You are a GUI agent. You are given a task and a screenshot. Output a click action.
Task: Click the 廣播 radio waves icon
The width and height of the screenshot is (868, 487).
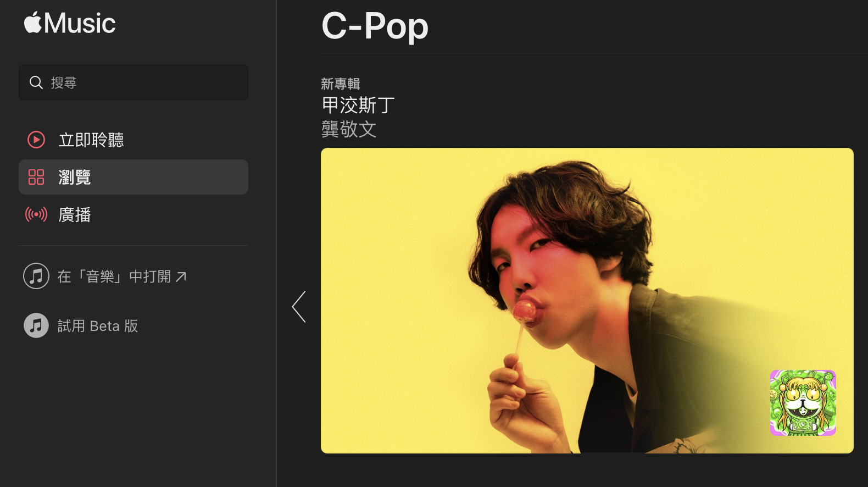(36, 214)
